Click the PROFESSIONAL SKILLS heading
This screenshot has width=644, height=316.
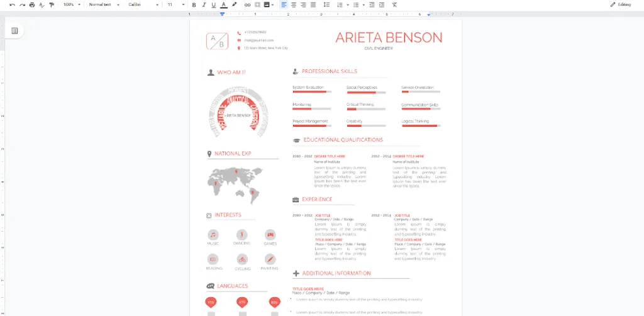click(x=330, y=72)
